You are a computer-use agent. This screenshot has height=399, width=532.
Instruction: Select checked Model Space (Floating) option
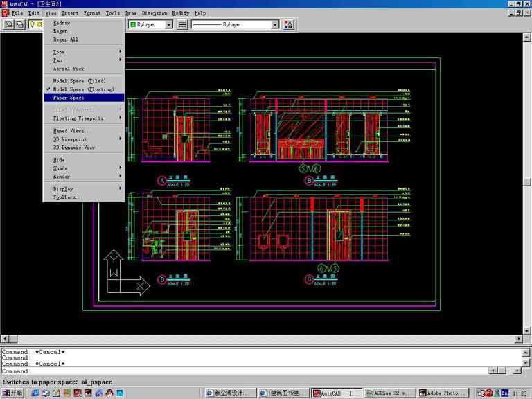(83, 89)
